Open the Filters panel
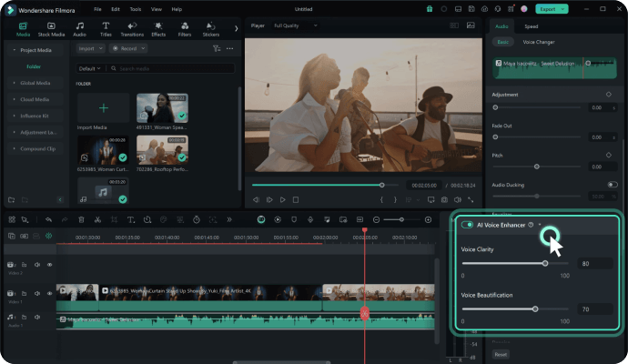This screenshot has width=628, height=364. coord(185,28)
